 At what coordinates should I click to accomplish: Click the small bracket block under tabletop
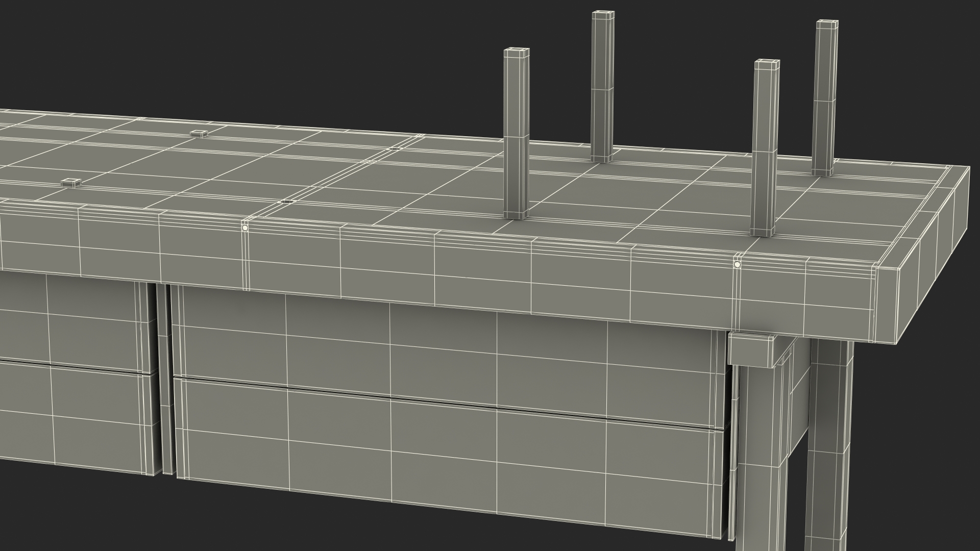[x=751, y=350]
